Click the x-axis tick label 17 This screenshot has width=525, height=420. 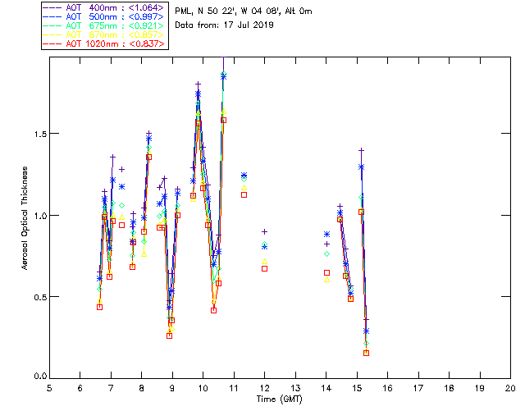coord(418,388)
